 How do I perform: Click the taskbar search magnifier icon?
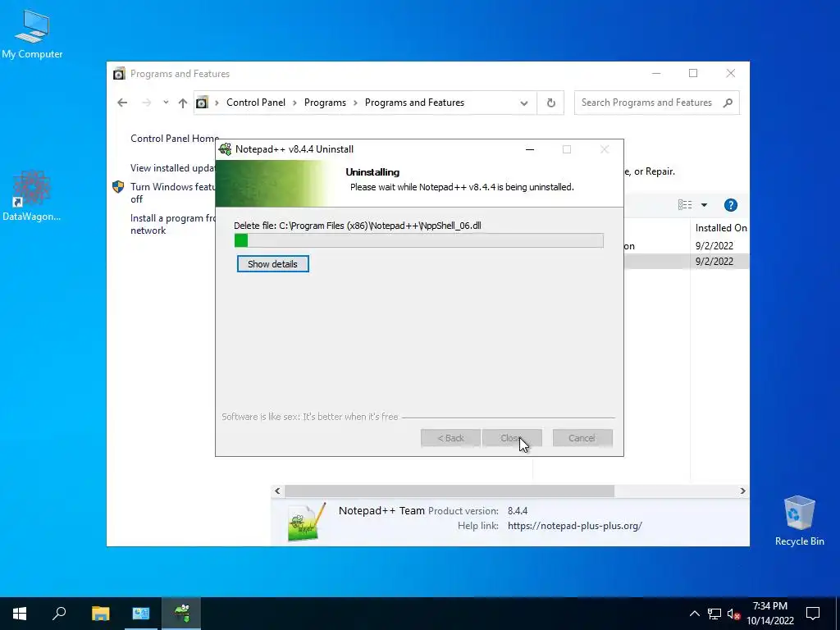pos(59,614)
